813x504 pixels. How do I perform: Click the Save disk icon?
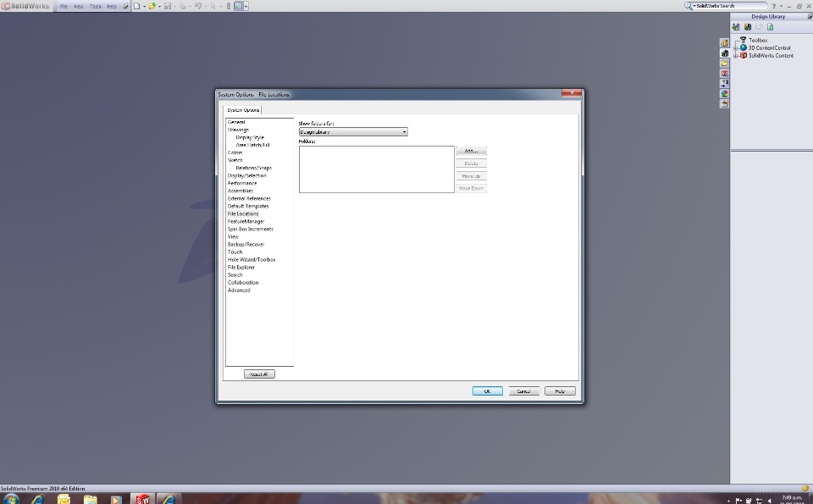click(x=168, y=6)
